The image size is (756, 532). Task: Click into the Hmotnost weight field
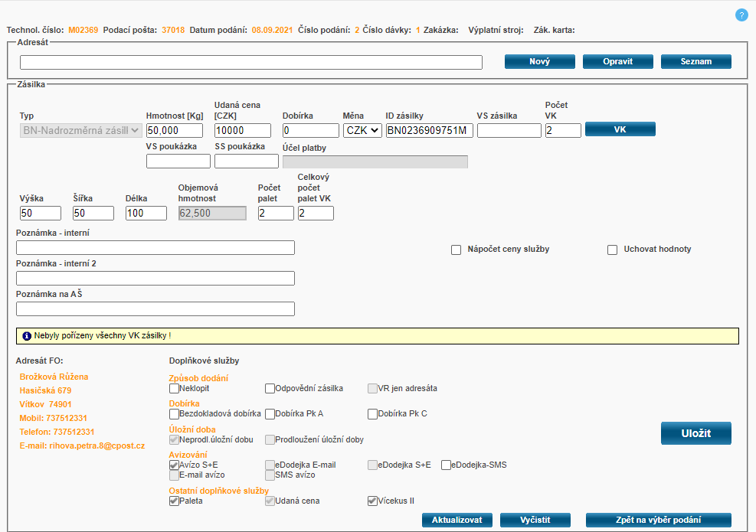click(174, 131)
